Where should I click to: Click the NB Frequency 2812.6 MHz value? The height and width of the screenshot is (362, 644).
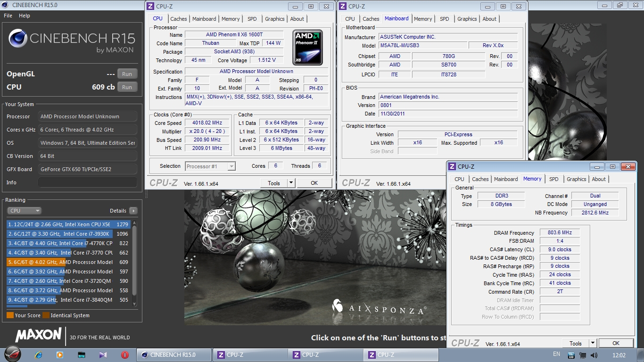tap(595, 213)
